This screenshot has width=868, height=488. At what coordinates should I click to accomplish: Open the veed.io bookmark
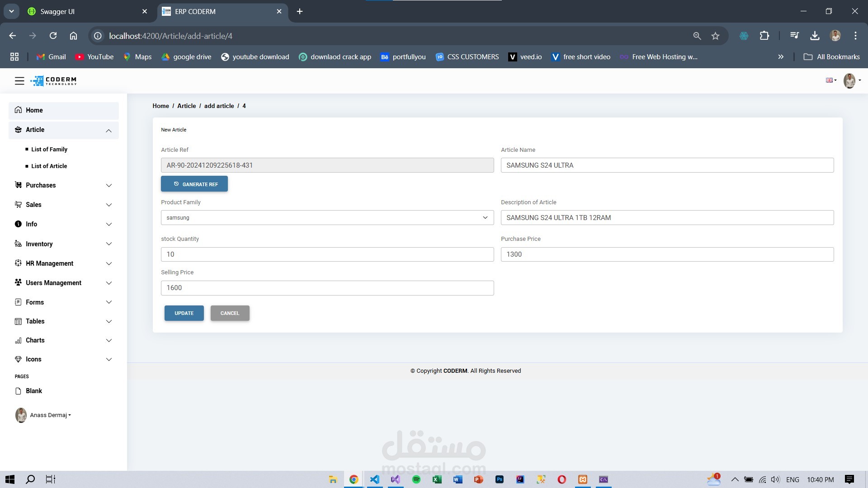(x=525, y=57)
